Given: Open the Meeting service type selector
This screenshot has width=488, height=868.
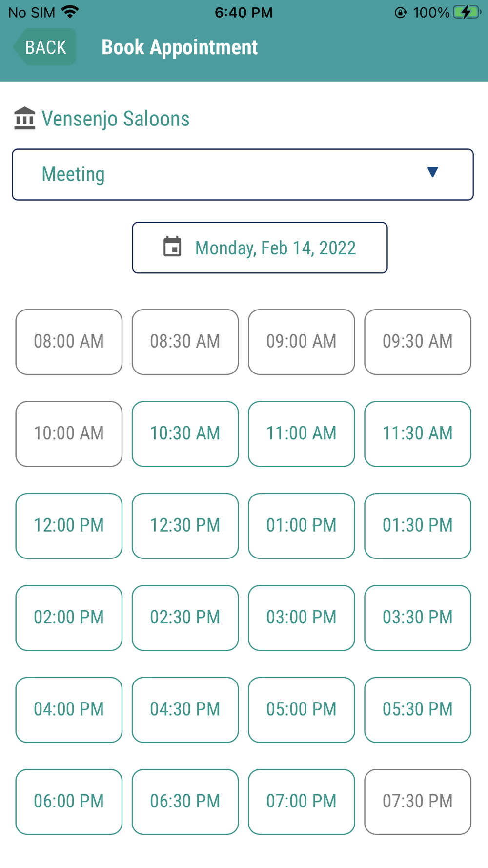Looking at the screenshot, I should pos(243,175).
